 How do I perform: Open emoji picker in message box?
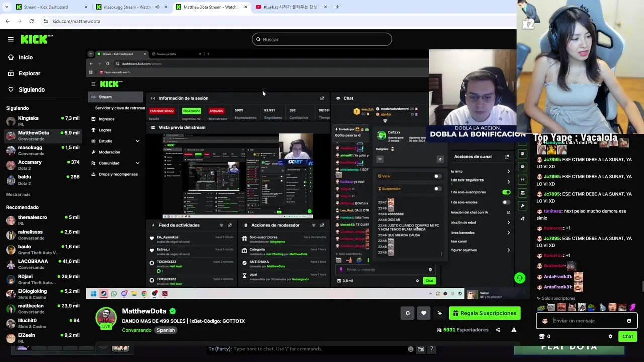629,321
